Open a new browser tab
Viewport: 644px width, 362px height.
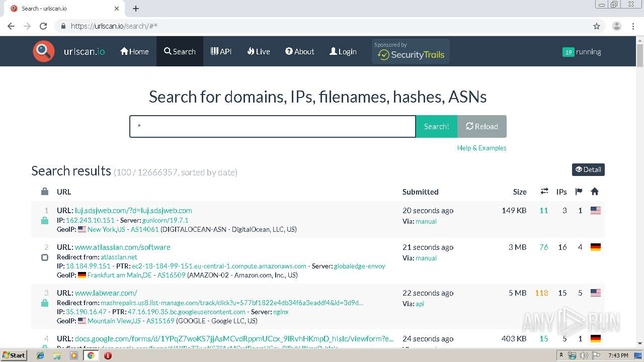[136, 9]
